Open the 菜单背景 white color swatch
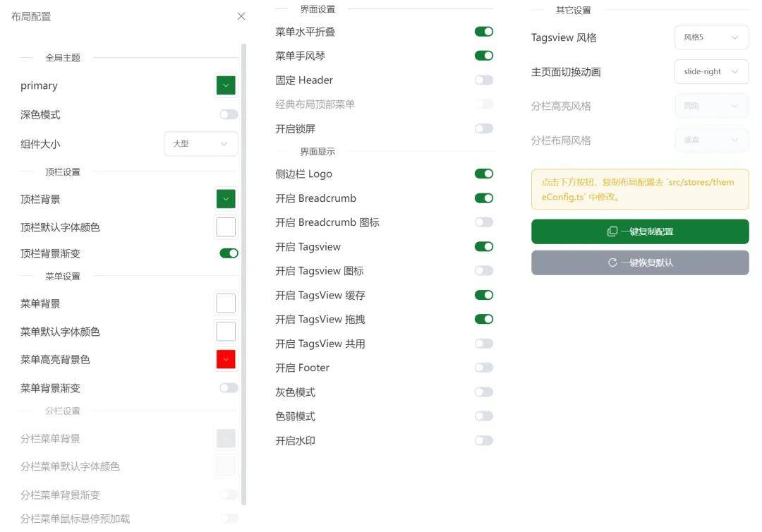 [226, 303]
